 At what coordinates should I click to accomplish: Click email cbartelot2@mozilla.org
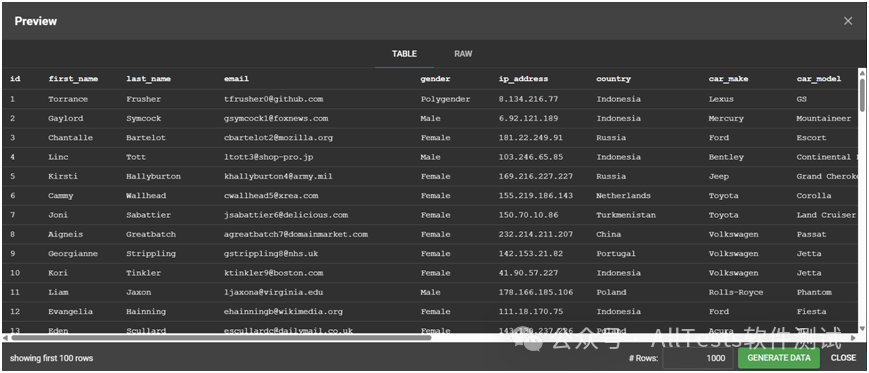click(278, 138)
